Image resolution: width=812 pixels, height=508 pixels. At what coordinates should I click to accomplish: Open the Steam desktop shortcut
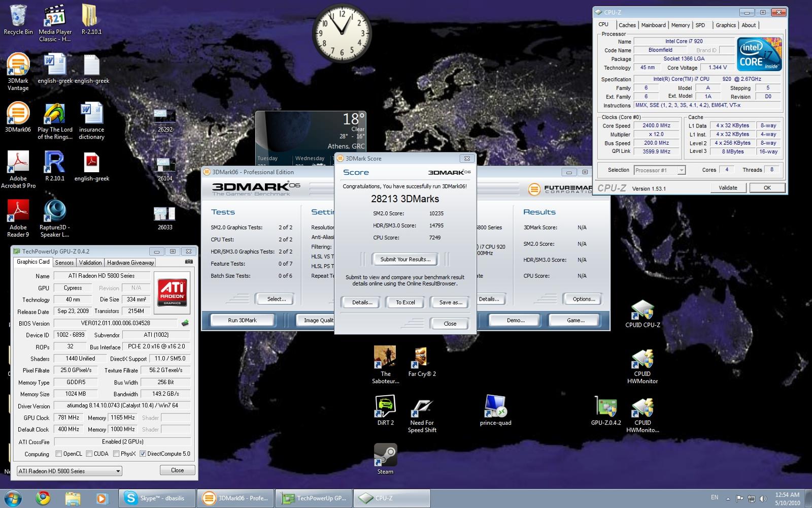386,459
